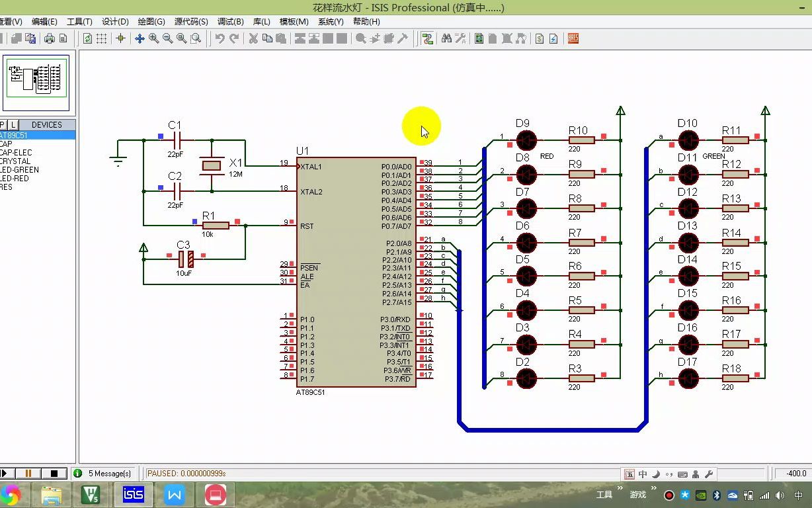Open the 调试(B) menu
The image size is (812, 508).
(x=230, y=22)
